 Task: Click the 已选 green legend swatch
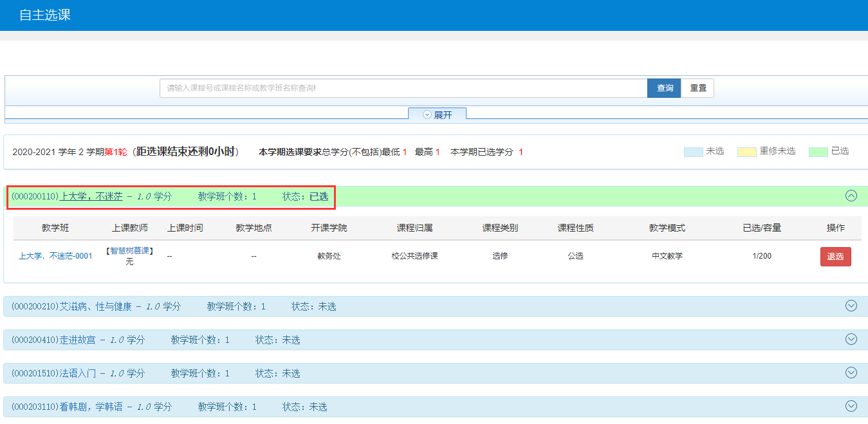point(818,152)
